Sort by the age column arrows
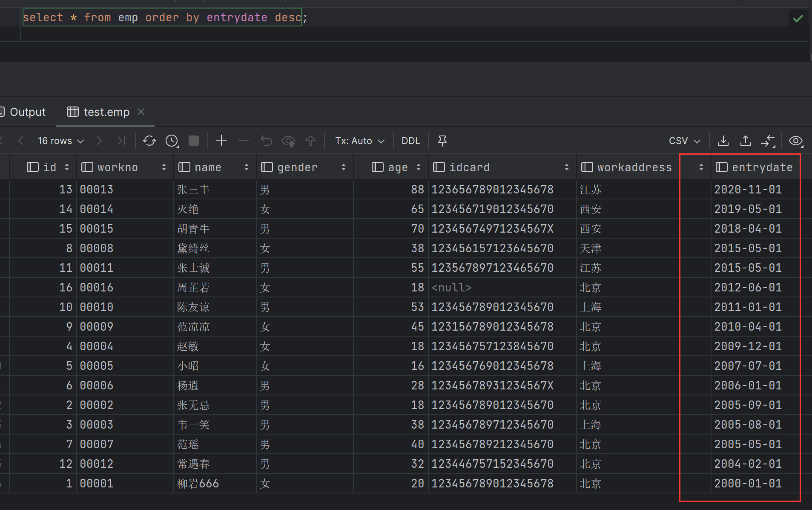Screen dimensions: 812x510 pyautogui.click(x=419, y=167)
